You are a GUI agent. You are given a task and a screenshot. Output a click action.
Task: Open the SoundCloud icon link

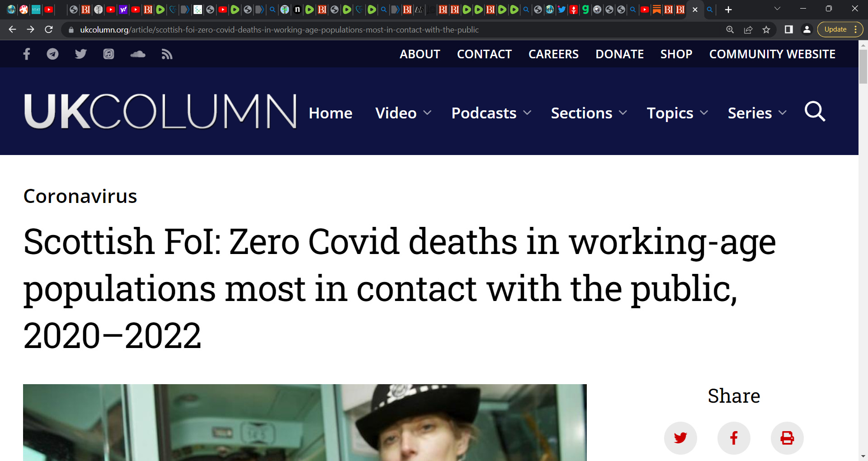coord(138,54)
